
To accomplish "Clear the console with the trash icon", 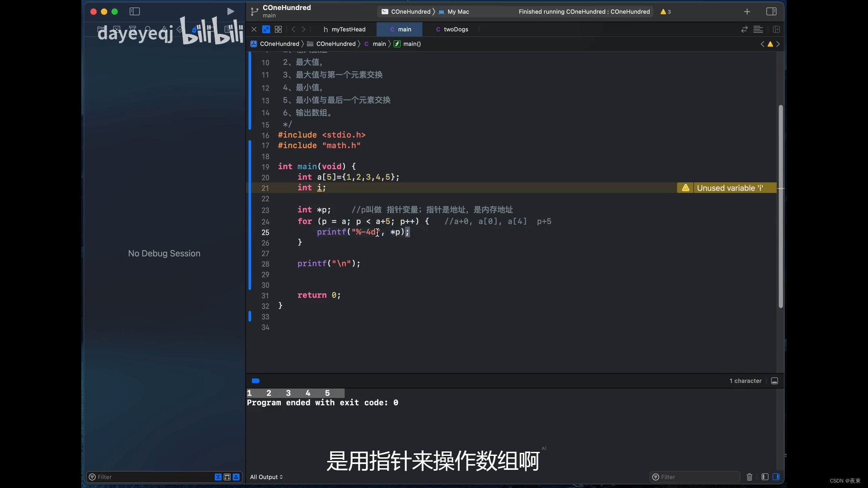I will pyautogui.click(x=750, y=477).
